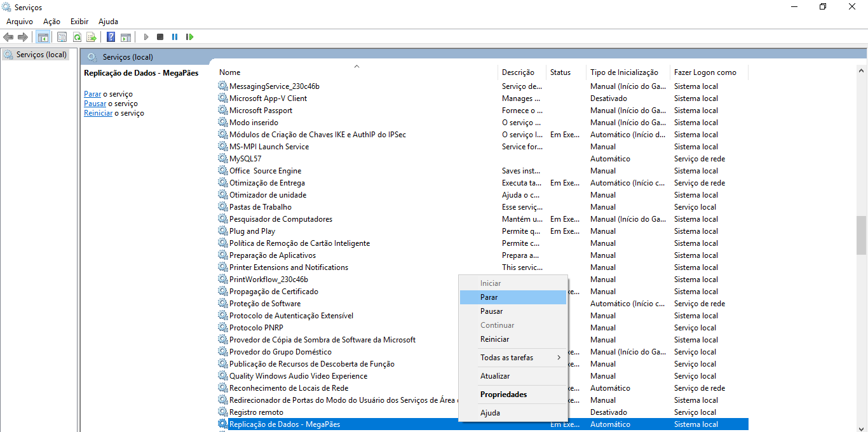The image size is (868, 432).
Task: Select the Office Source Engine service
Action: [x=482, y=171]
